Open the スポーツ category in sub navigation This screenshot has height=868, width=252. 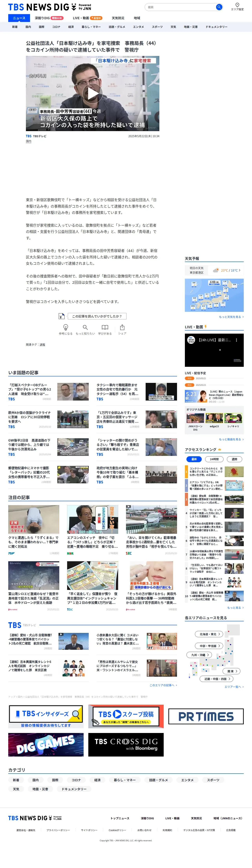click(157, 27)
